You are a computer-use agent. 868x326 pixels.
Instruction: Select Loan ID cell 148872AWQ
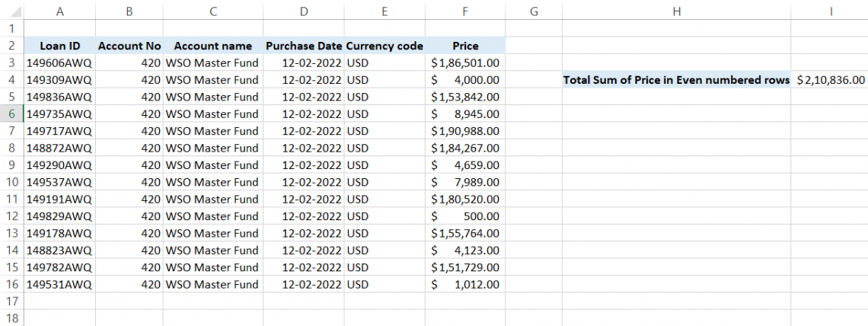click(59, 148)
